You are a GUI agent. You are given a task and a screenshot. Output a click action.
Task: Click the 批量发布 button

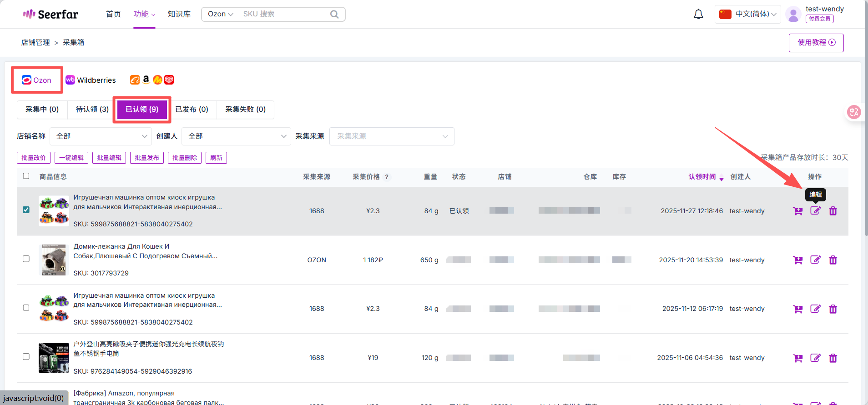click(x=146, y=158)
